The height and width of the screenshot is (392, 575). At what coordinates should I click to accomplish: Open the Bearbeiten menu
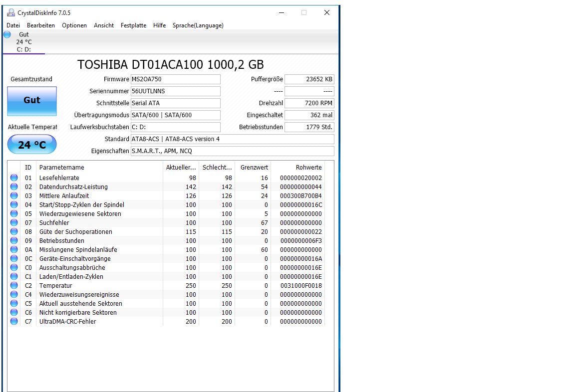[x=41, y=25]
